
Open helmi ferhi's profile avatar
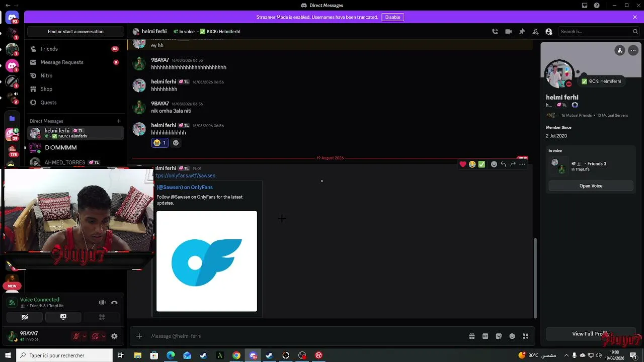pyautogui.click(x=559, y=74)
